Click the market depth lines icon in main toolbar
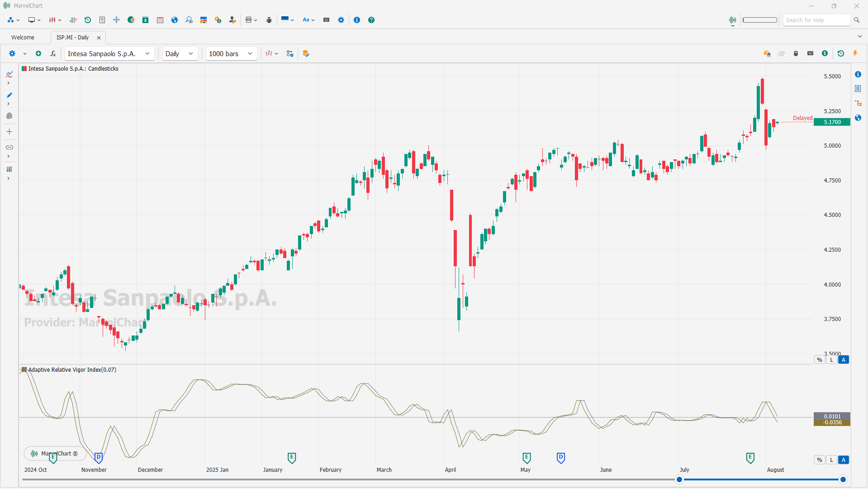Image resolution: width=868 pixels, height=489 pixels. tap(73, 20)
